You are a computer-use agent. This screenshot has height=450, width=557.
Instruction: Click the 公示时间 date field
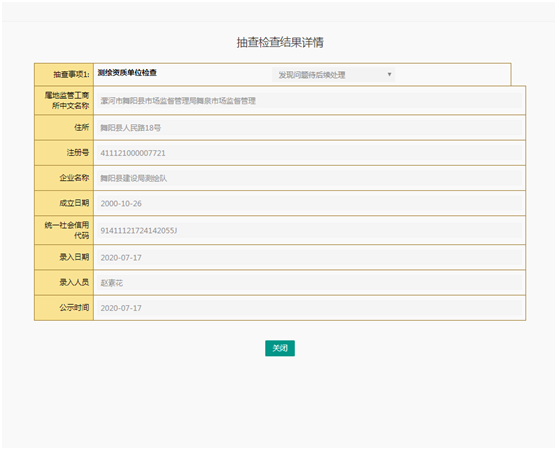[x=309, y=308]
